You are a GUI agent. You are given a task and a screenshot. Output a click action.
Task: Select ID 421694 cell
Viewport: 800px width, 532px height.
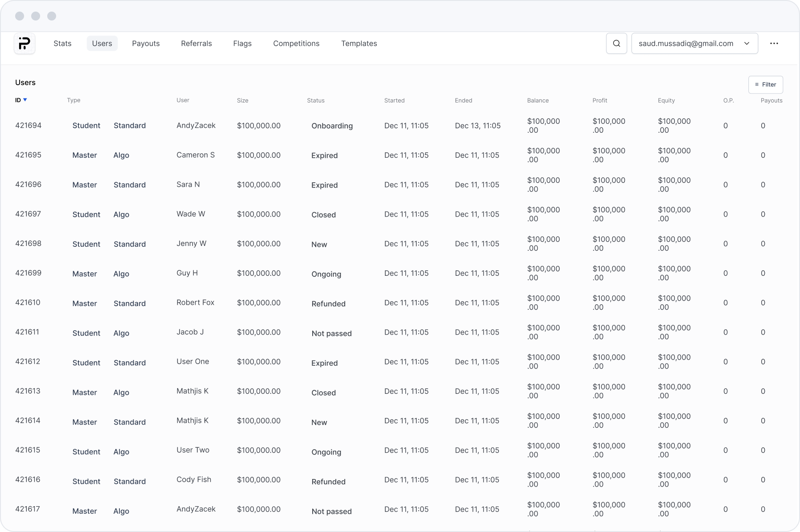[x=28, y=125]
